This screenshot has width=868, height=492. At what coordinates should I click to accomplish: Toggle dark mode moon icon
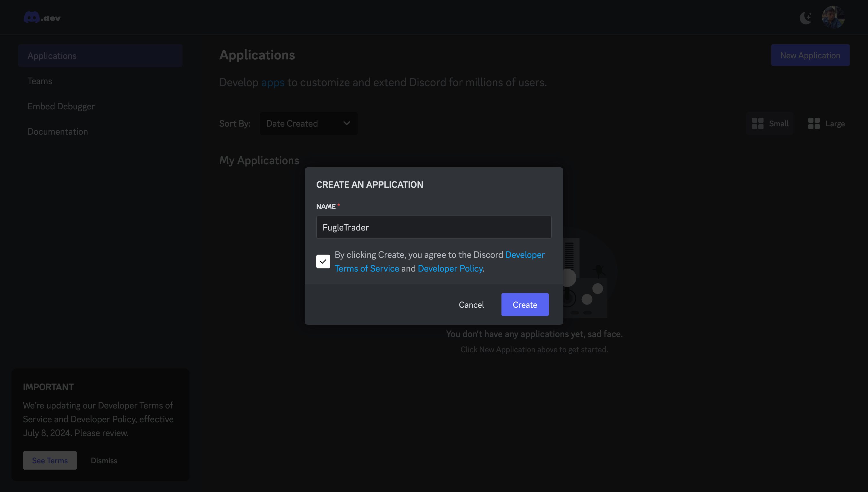point(805,18)
